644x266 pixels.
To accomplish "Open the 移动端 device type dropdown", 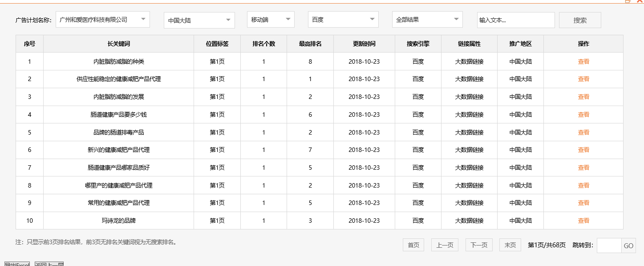I will coord(271,19).
